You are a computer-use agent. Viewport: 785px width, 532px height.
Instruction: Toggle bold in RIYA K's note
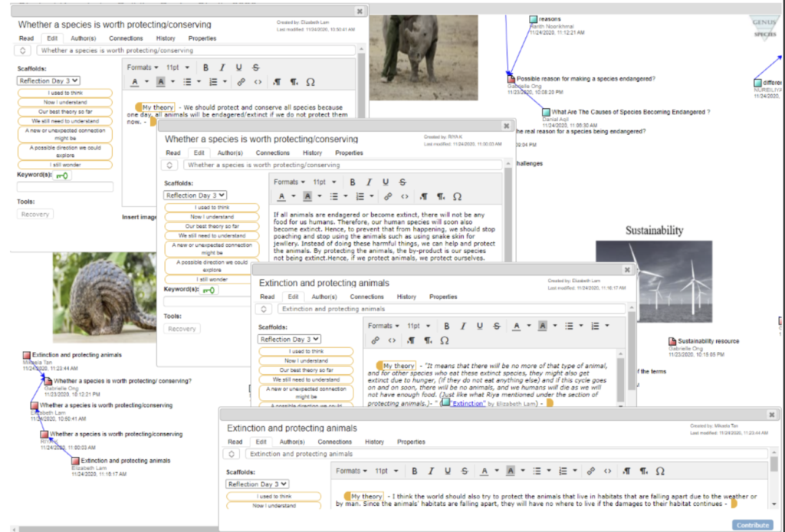coord(353,182)
